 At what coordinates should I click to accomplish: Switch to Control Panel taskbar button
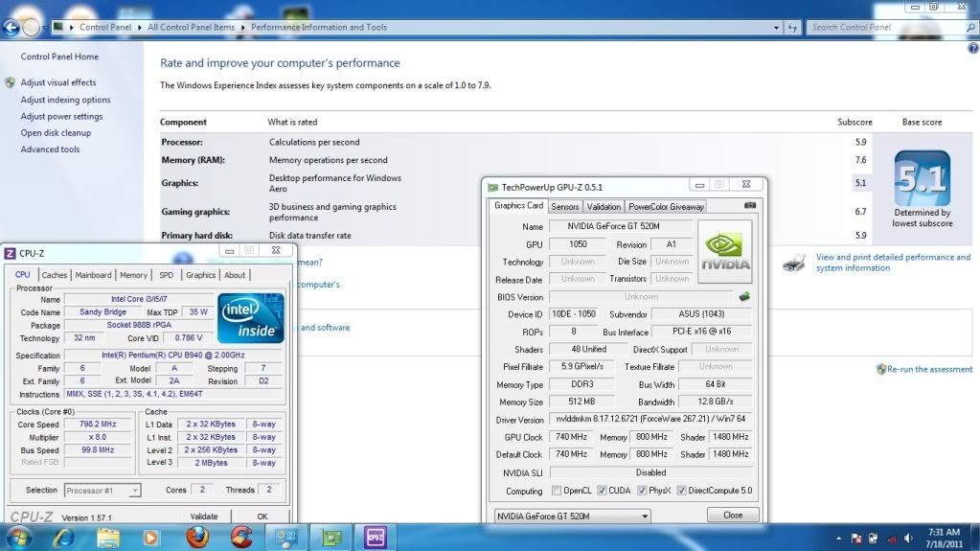286,538
